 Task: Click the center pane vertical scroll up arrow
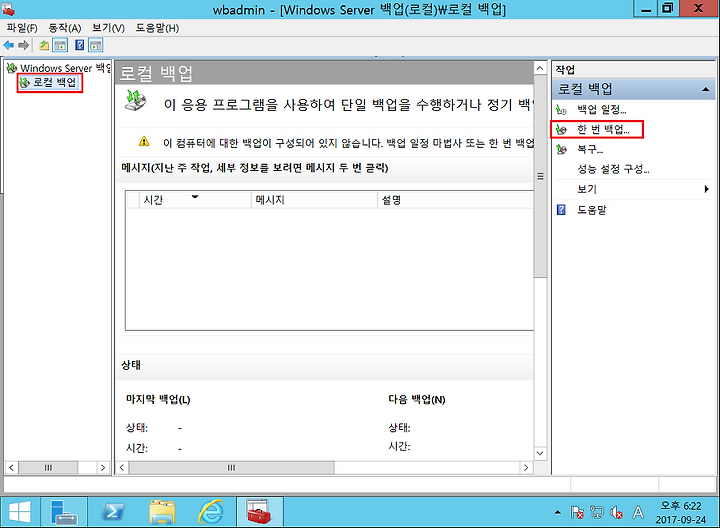pos(540,68)
